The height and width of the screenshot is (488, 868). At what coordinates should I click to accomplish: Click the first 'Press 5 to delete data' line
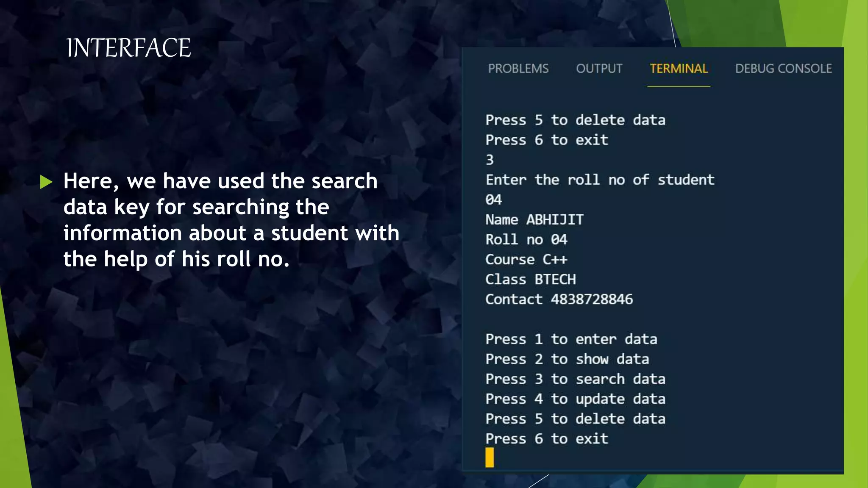(x=575, y=120)
